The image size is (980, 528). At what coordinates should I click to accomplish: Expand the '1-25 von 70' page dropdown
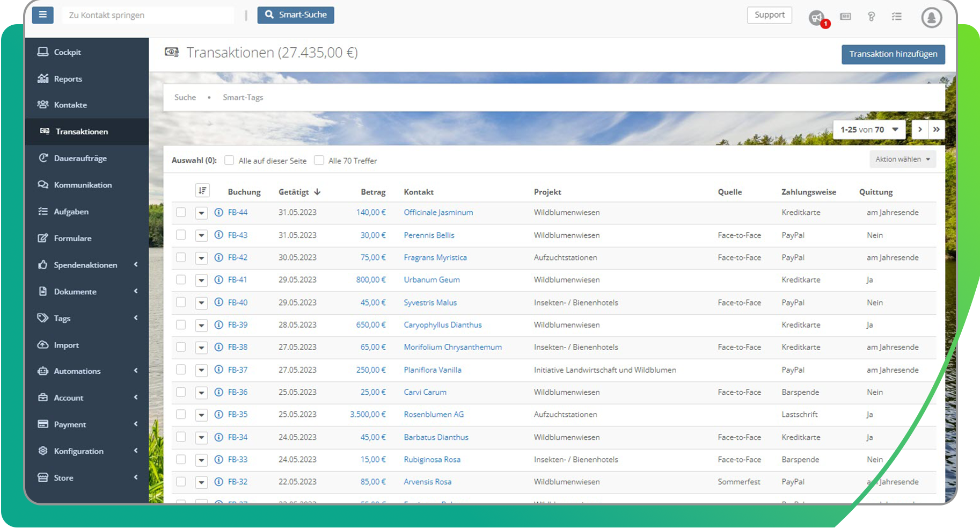868,129
